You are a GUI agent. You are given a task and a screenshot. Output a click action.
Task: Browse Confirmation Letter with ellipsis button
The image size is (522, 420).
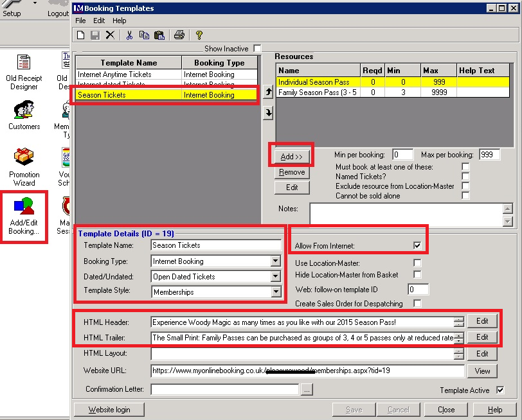307,389
